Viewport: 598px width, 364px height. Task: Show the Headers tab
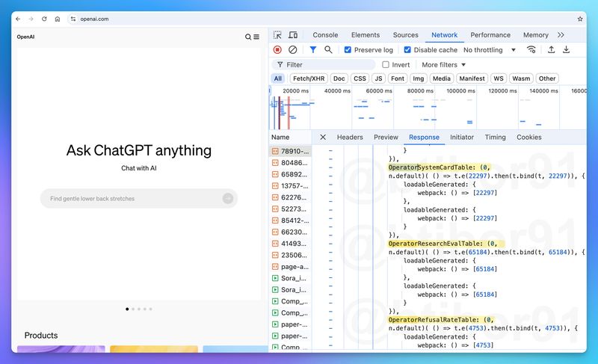click(x=350, y=138)
